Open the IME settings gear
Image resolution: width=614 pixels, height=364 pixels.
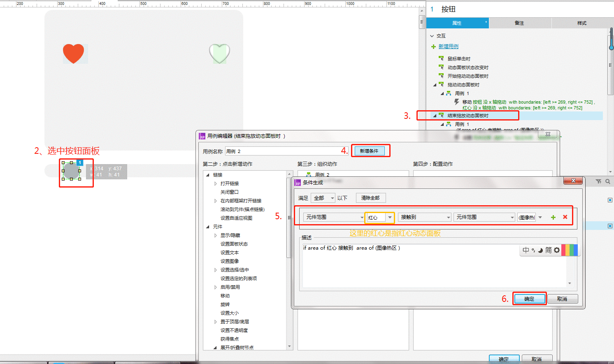tap(557, 250)
